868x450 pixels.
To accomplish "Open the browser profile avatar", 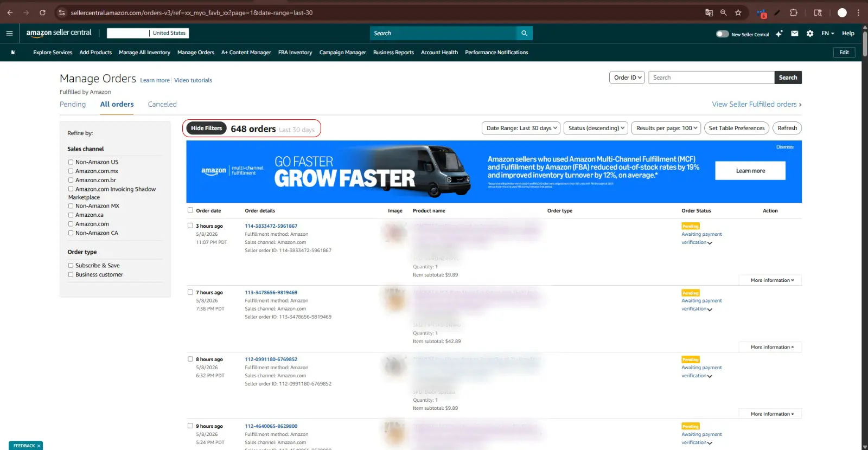I will (842, 12).
